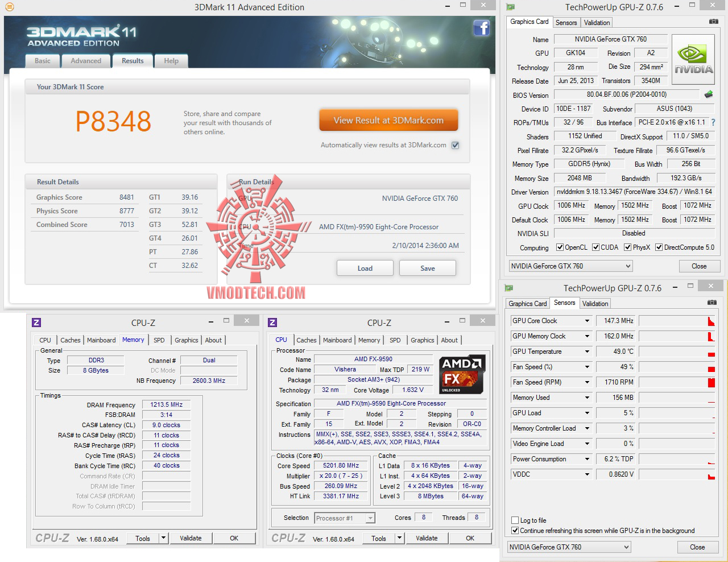The image size is (728, 562).
Task: Open the 'Processor #1' Selection dropdown in CPU-Z
Action: (345, 518)
